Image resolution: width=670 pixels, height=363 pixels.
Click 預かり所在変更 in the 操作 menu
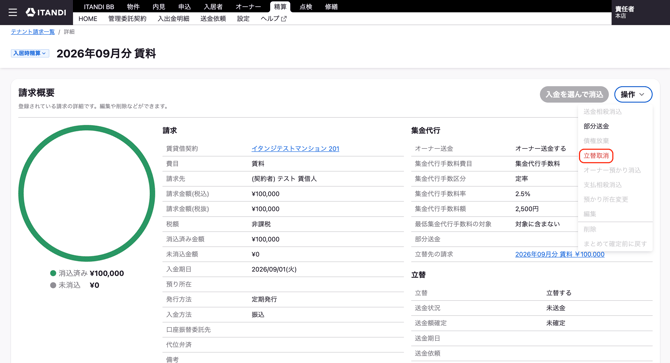coord(605,199)
